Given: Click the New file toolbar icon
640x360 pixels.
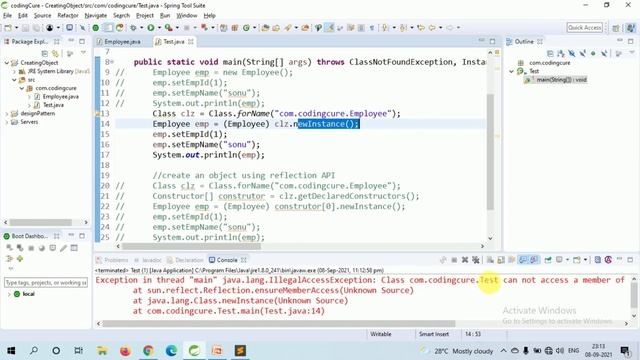Looking at the screenshot, I should [8, 28].
